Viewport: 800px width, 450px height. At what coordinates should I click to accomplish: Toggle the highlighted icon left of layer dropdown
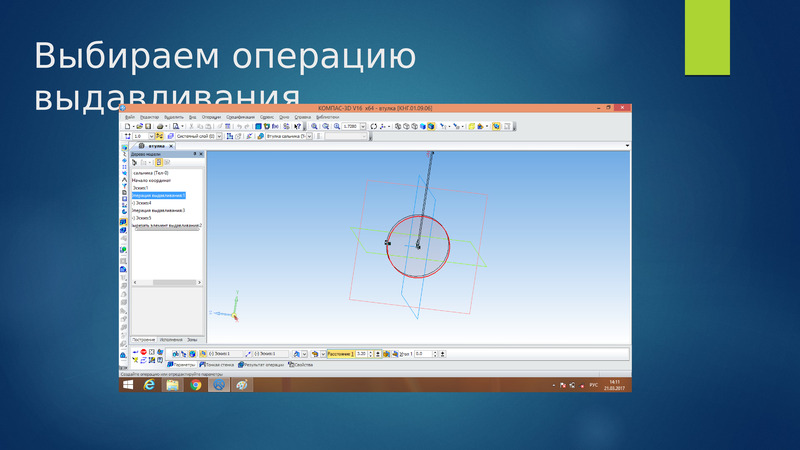coord(160,136)
